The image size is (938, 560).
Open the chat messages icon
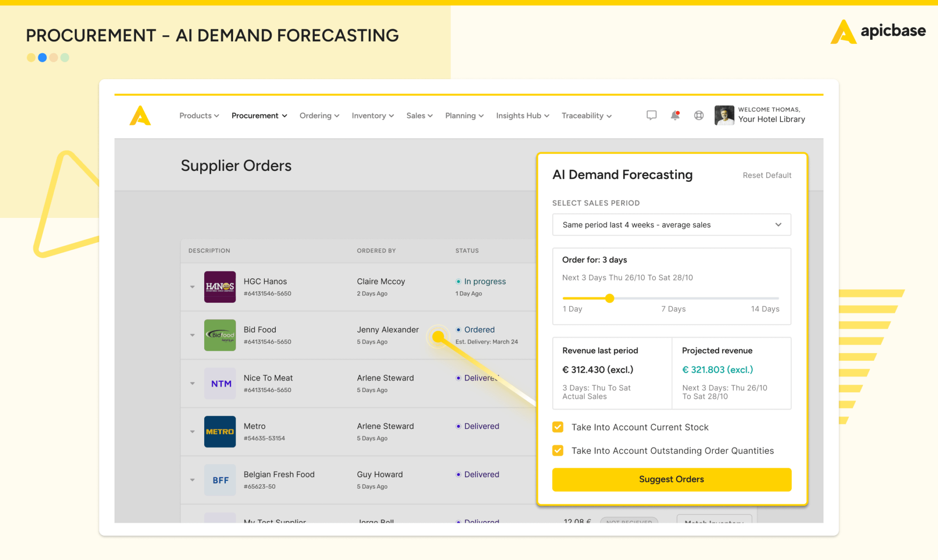(651, 115)
